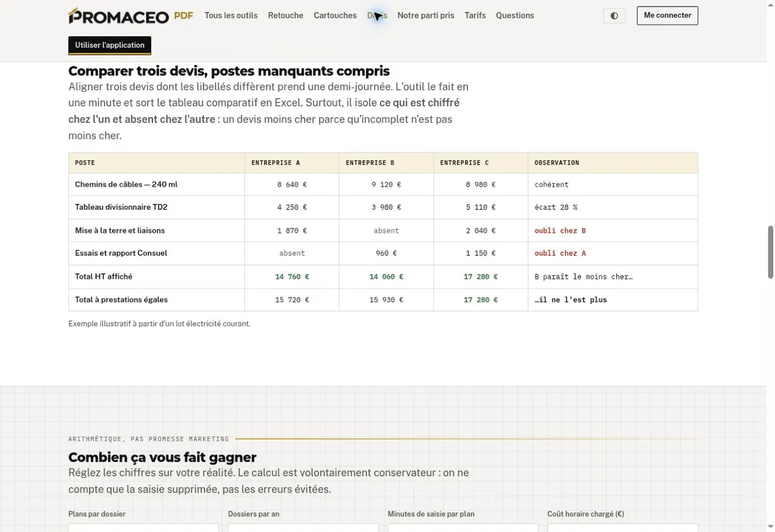The height and width of the screenshot is (532, 775).
Task: Open the Cartouches nav item
Action: pos(335,16)
